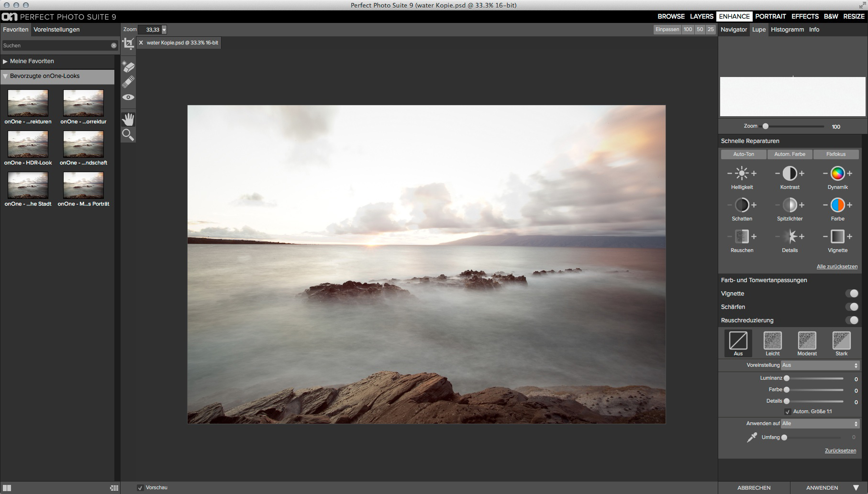Open the Histogramm tab
Viewport: 868px width, 494px height.
787,30
